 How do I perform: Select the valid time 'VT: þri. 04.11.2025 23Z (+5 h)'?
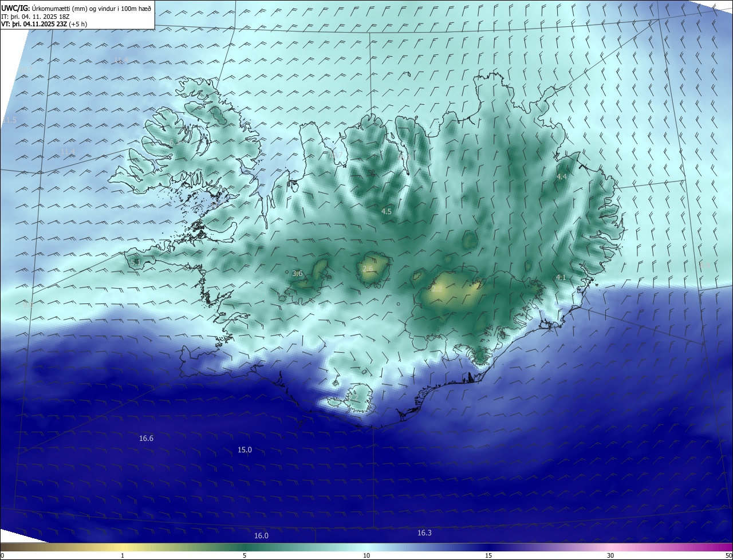point(44,24)
